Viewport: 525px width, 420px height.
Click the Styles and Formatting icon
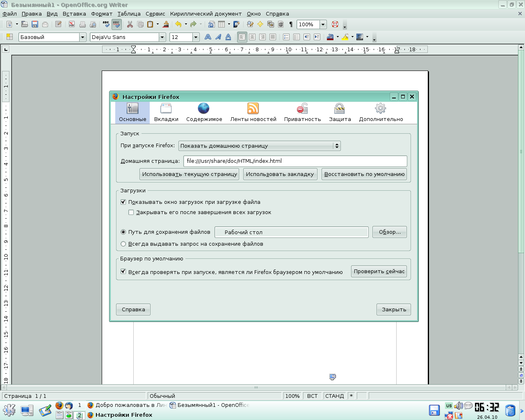(9, 37)
